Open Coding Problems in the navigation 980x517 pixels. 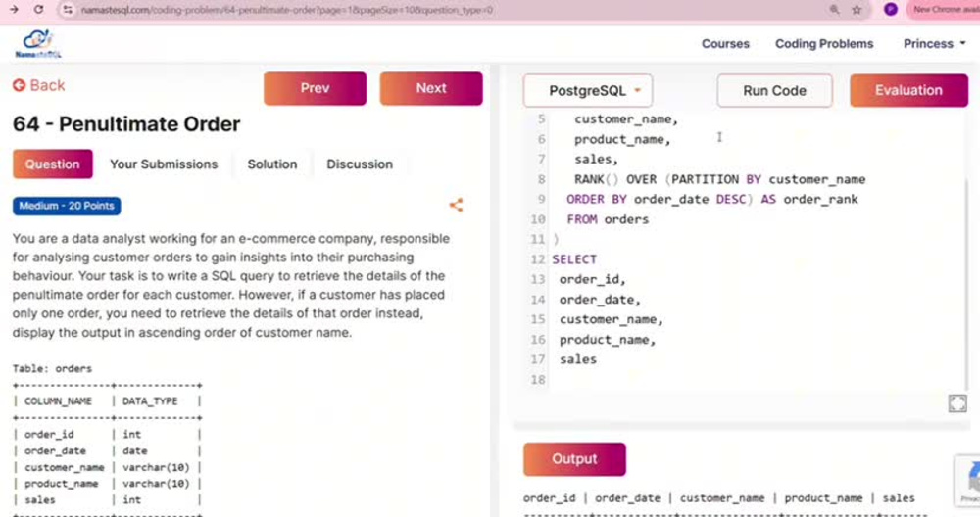pyautogui.click(x=824, y=44)
